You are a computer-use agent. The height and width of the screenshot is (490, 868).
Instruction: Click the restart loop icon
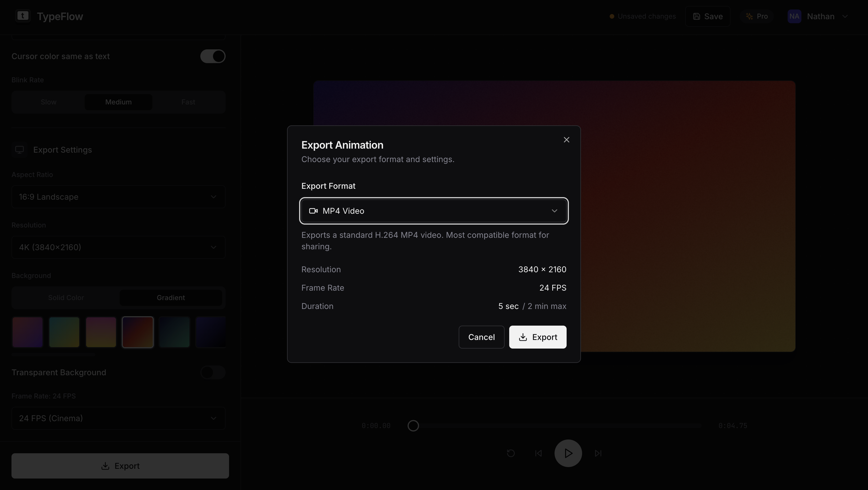tap(511, 453)
